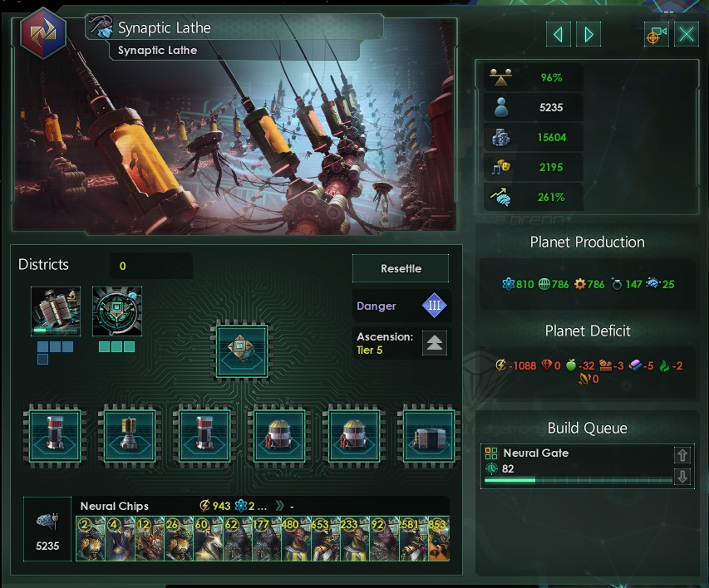Open the Ascension tier upgrade arrow
709x588 pixels.
tap(434, 343)
